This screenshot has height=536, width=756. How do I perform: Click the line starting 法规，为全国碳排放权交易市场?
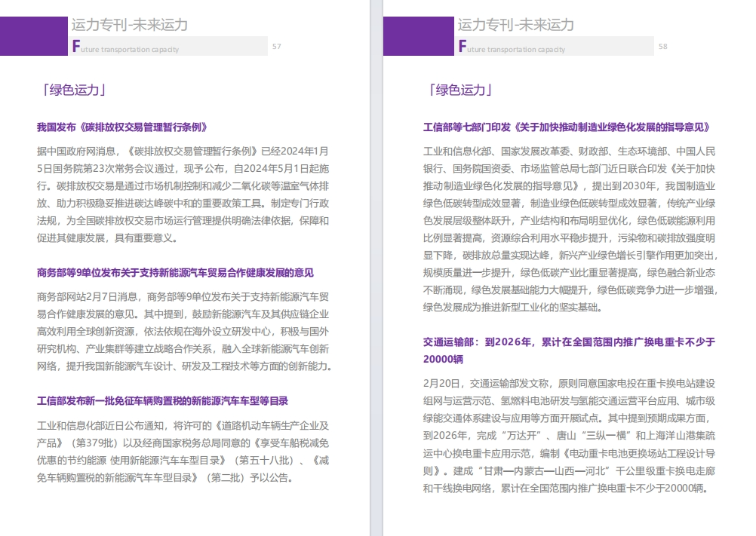click(183, 221)
